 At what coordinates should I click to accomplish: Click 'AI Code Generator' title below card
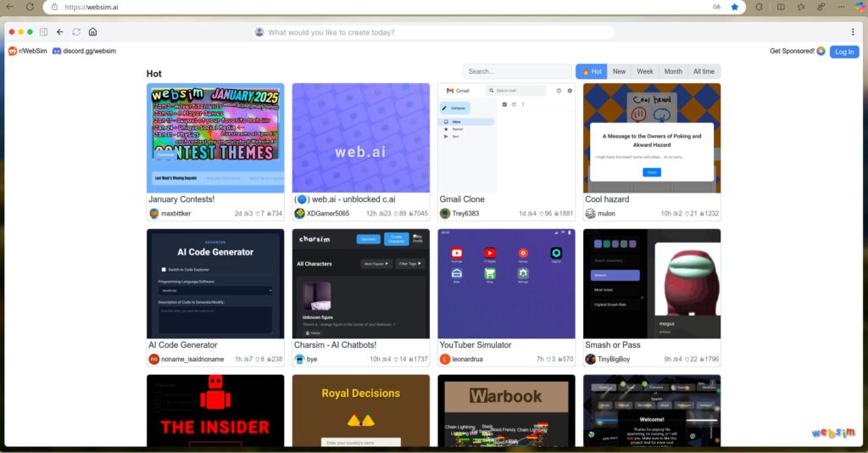(x=183, y=345)
